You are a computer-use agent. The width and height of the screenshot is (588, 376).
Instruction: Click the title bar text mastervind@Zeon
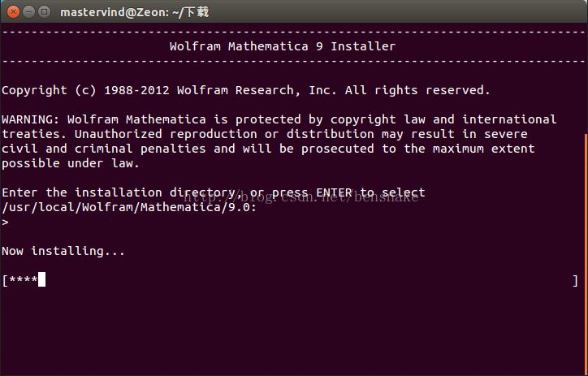(x=114, y=12)
